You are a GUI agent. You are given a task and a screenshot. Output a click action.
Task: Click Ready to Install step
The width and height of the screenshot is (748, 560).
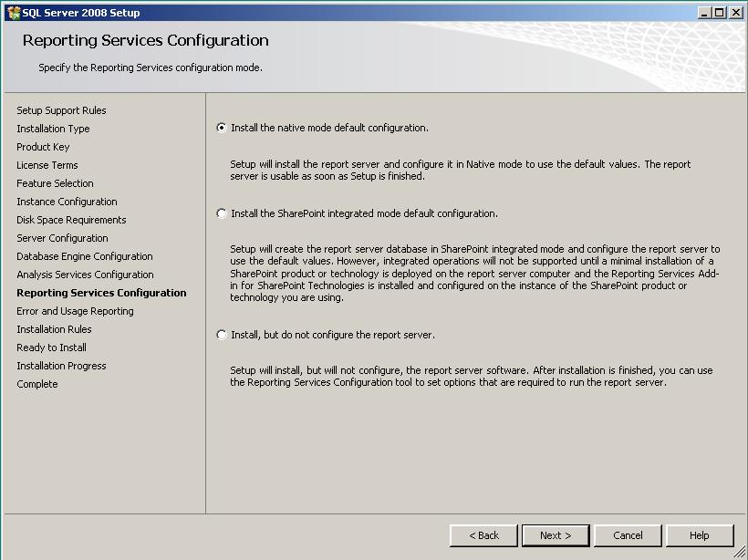click(x=51, y=347)
